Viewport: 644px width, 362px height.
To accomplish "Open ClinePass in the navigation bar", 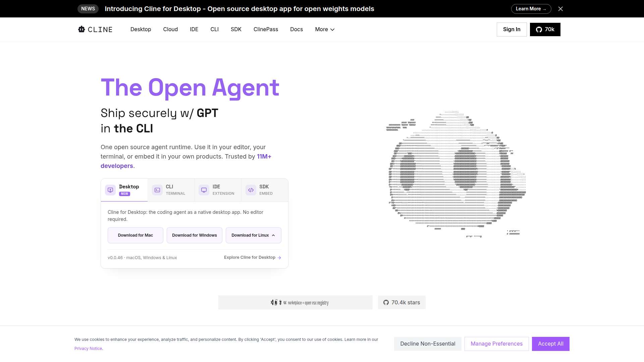I will (x=266, y=29).
